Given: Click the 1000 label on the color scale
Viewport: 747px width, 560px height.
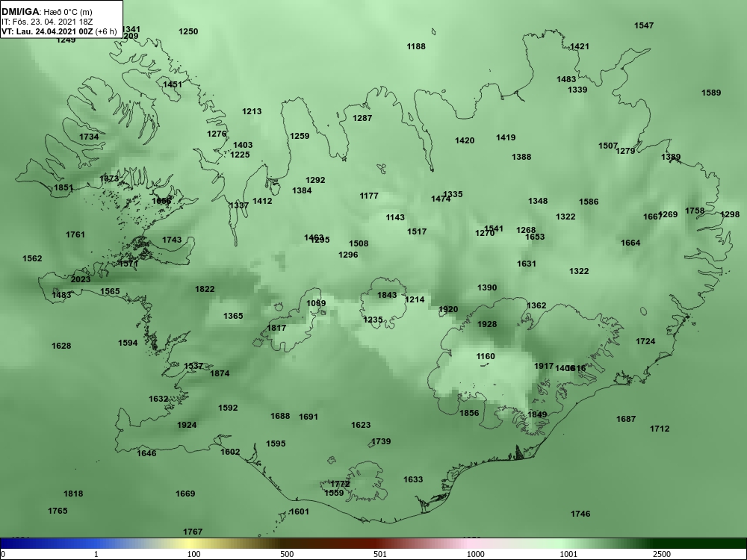Looking at the screenshot, I should [x=475, y=554].
